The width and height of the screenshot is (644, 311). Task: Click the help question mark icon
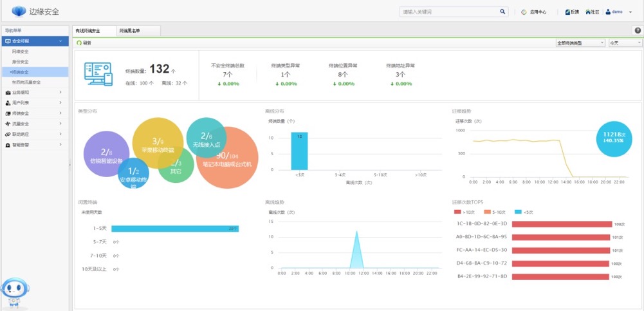[638, 30]
